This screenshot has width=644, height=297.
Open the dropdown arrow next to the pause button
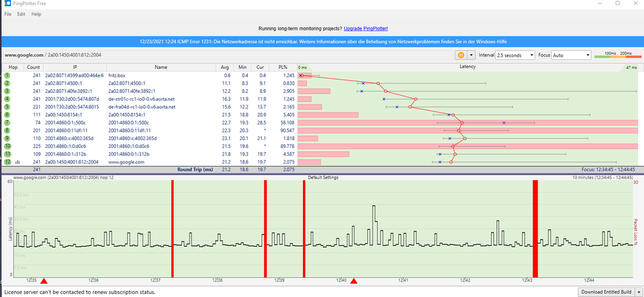(471, 55)
